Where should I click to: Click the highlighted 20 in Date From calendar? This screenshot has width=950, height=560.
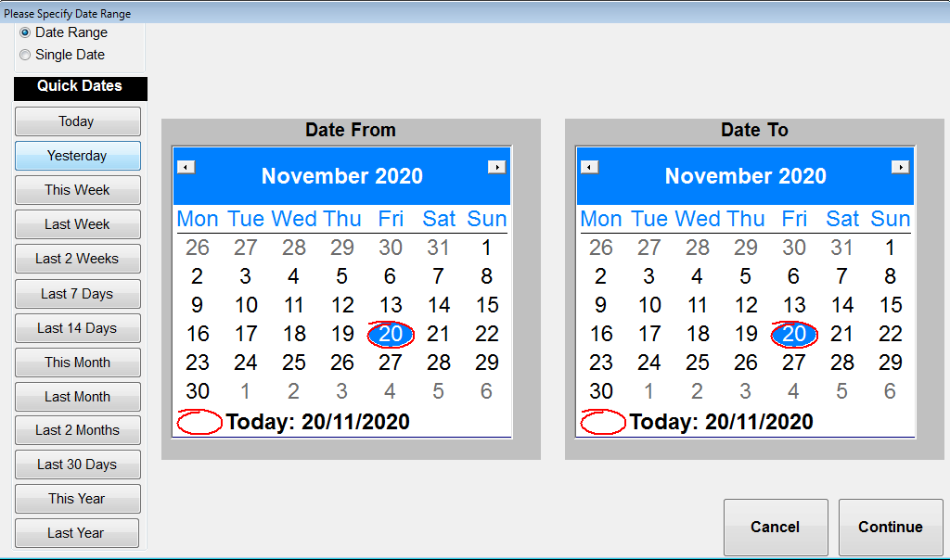[x=390, y=335]
